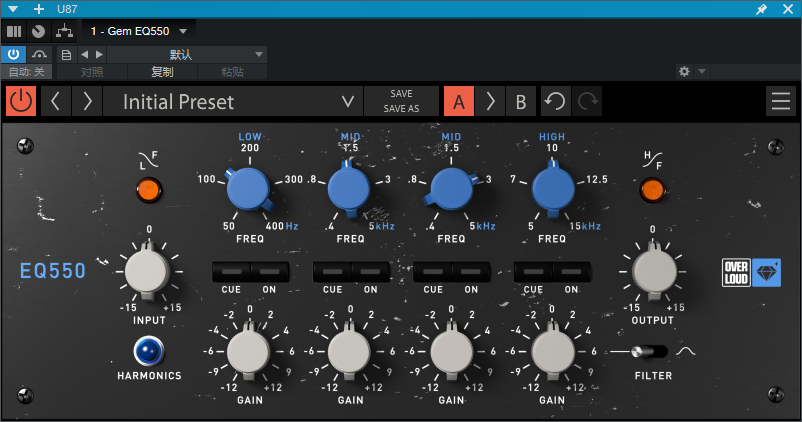The height and width of the screenshot is (422, 802).
Task: Open the 1 - Gem EQ550 plugin selector
Action: coord(139,31)
